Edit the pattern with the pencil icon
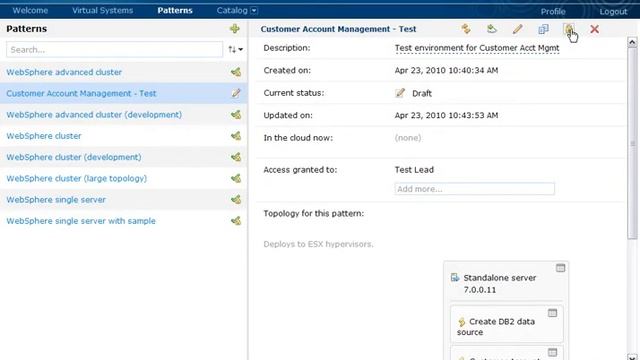This screenshot has height=360, width=640. (x=518, y=29)
